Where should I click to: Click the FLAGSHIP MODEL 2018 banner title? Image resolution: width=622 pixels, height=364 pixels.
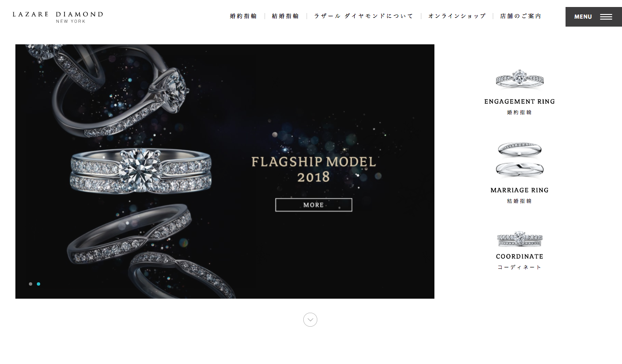[314, 169]
